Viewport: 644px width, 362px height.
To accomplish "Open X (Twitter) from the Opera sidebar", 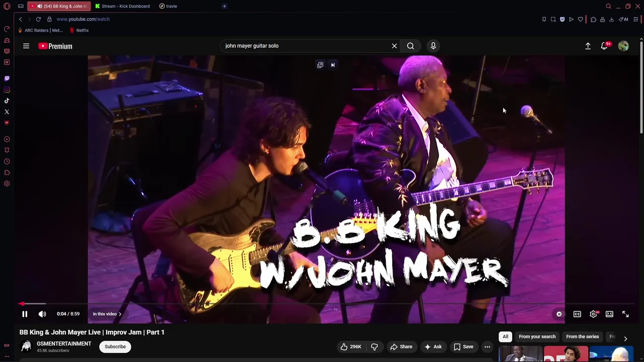I will tap(7, 112).
